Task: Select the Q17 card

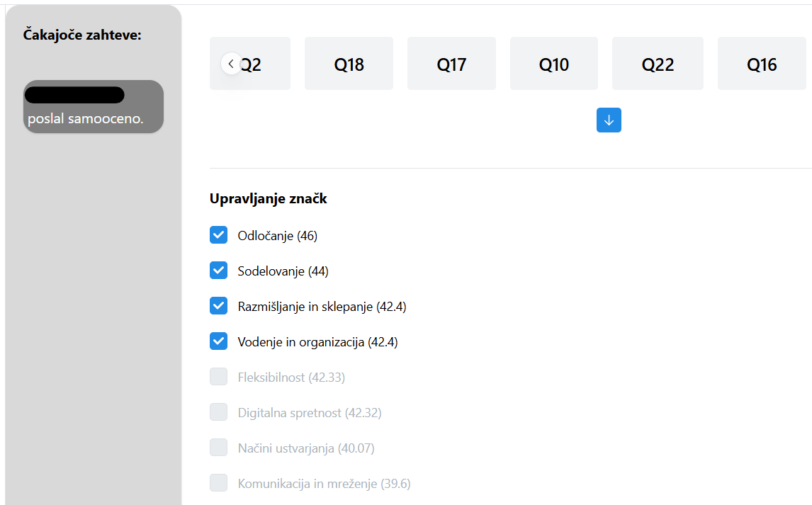Action: pyautogui.click(x=451, y=64)
